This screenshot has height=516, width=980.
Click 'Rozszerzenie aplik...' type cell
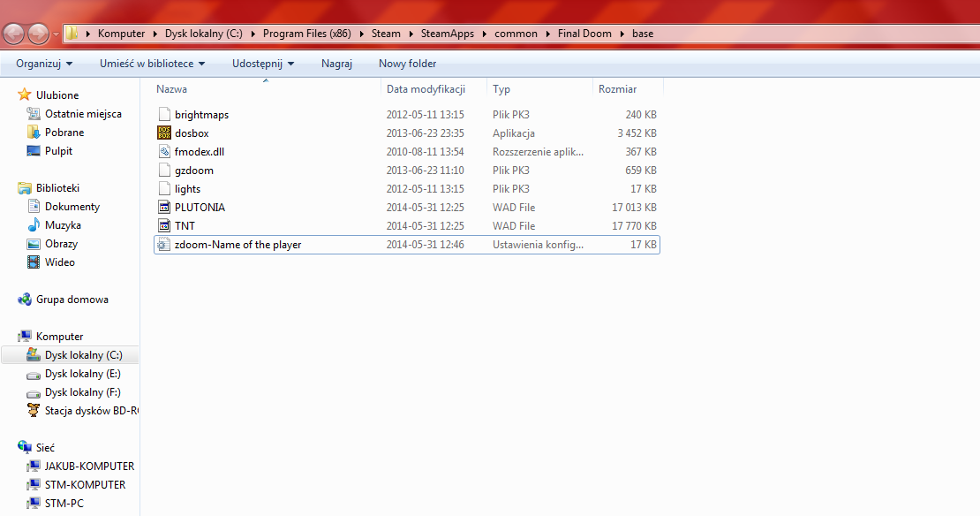(539, 151)
